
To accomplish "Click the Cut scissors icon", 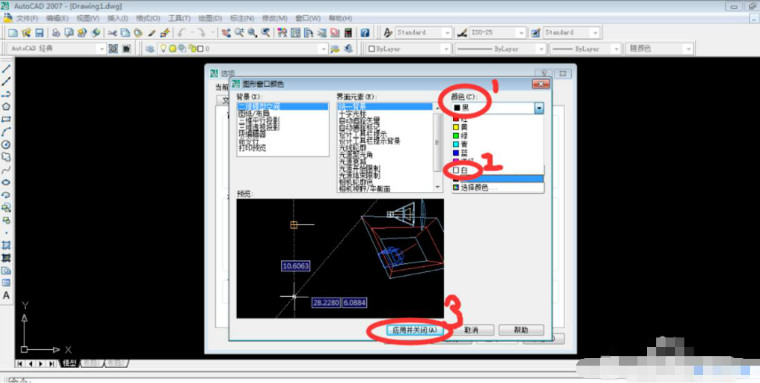I will point(112,33).
